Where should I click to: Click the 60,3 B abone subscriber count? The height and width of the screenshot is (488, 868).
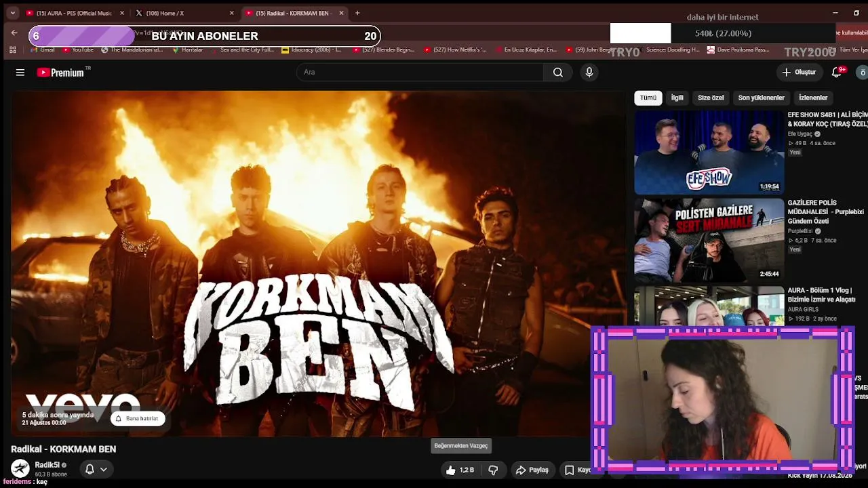point(51,474)
